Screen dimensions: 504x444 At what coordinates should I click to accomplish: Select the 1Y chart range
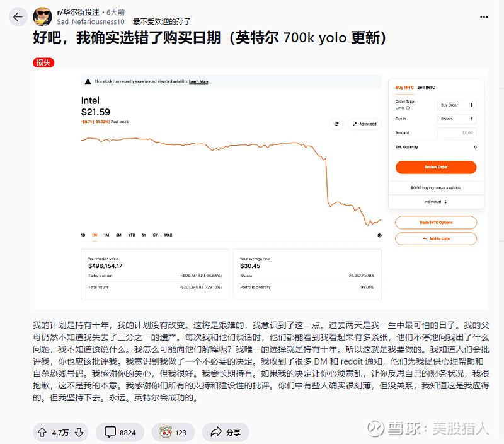pos(144,235)
